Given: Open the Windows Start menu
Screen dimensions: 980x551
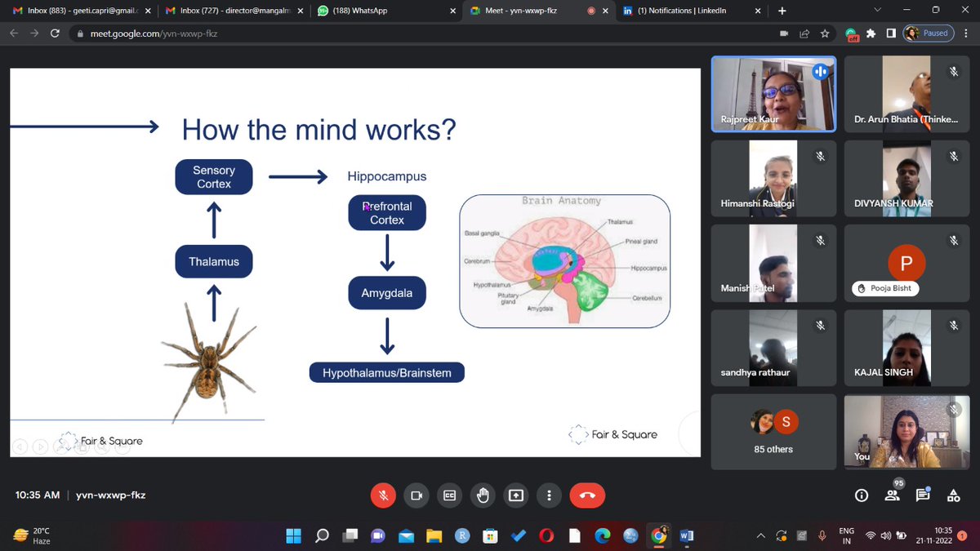Looking at the screenshot, I should point(292,535).
